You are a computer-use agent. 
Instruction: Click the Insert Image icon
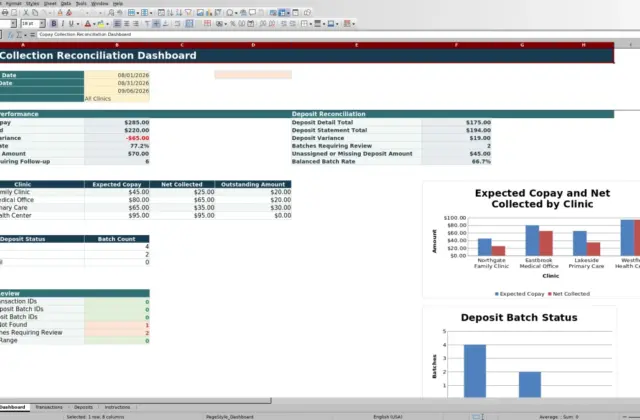[200, 13]
